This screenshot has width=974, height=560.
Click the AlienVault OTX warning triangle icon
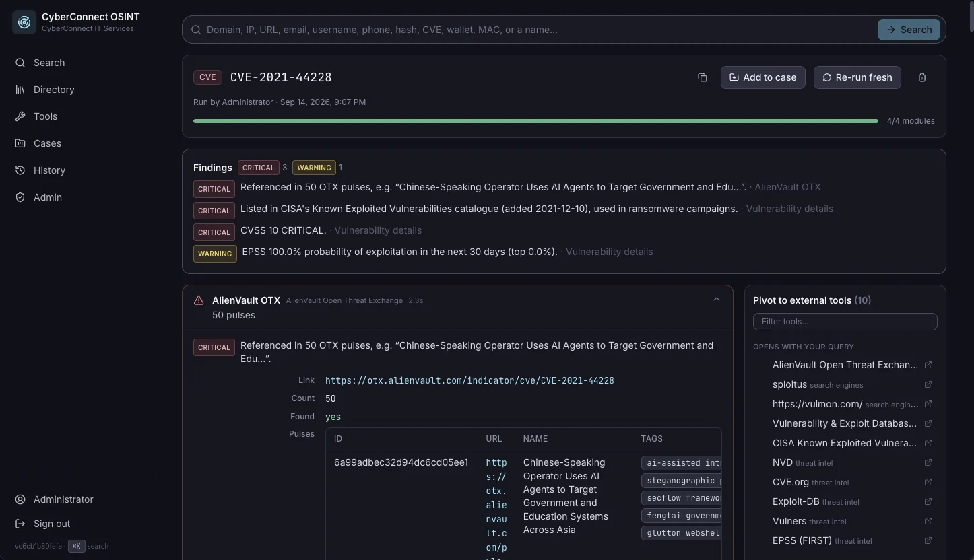(199, 300)
